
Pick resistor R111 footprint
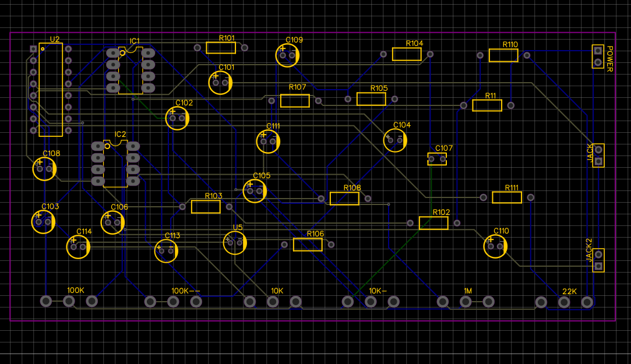pos(507,197)
